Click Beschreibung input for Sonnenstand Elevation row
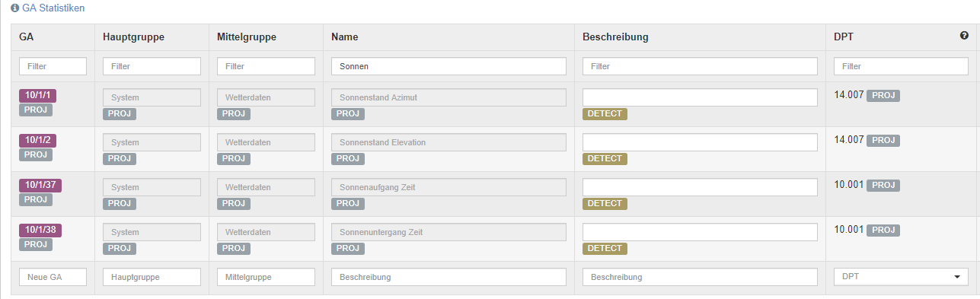This screenshot has width=980, height=299. [700, 142]
